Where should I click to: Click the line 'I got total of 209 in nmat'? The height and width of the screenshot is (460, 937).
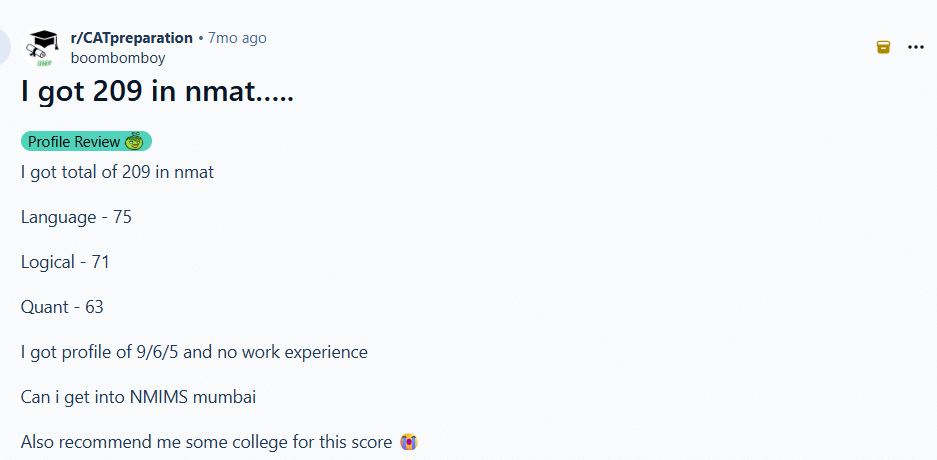[x=117, y=173]
